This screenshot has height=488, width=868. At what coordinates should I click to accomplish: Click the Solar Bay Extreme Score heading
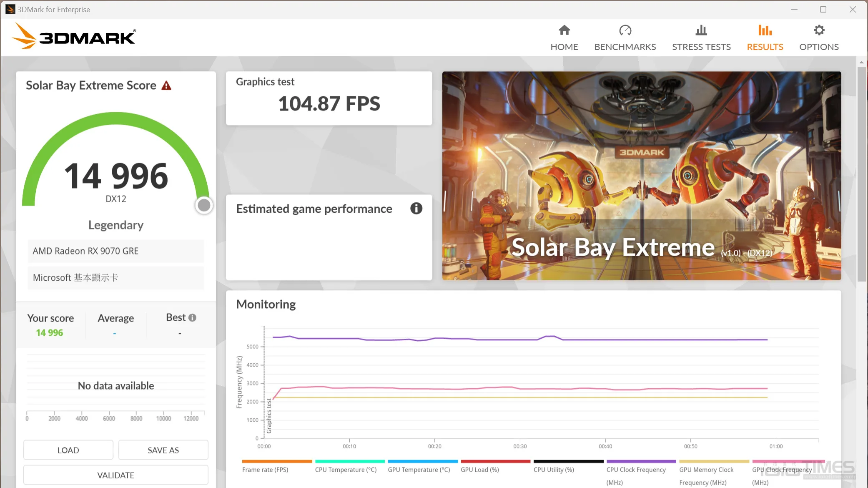click(x=91, y=86)
